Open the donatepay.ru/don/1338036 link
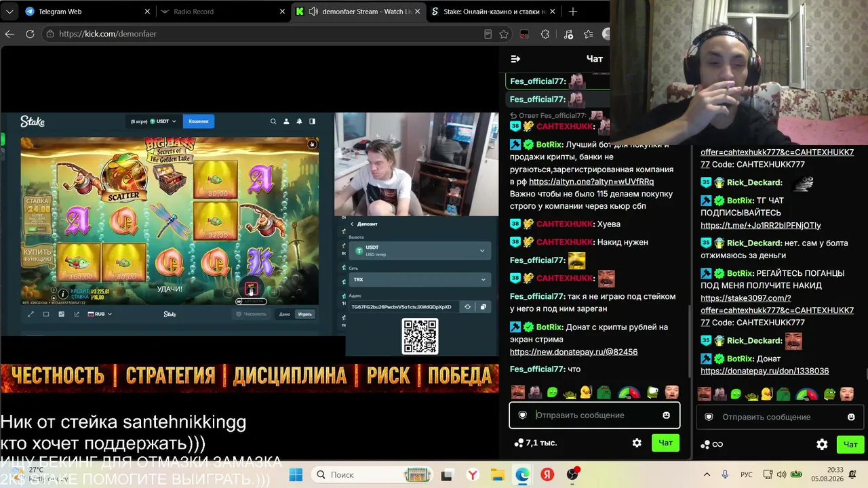 click(x=764, y=371)
